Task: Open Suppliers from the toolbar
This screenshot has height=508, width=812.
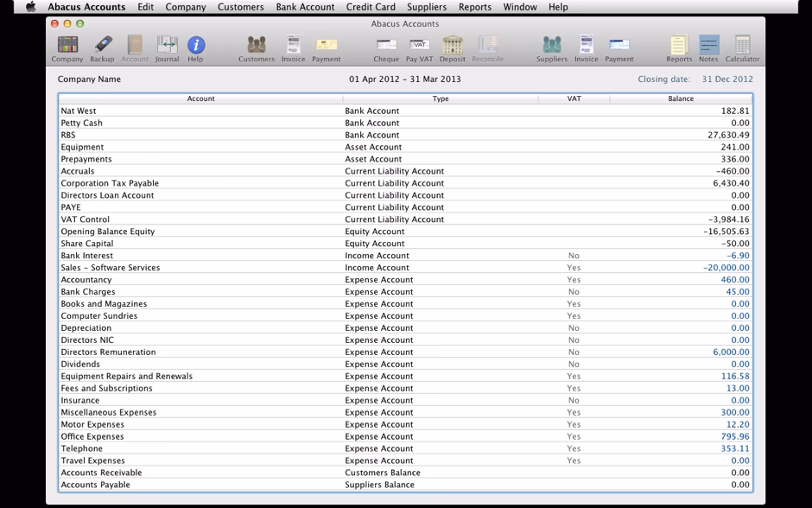Action: [x=551, y=48]
